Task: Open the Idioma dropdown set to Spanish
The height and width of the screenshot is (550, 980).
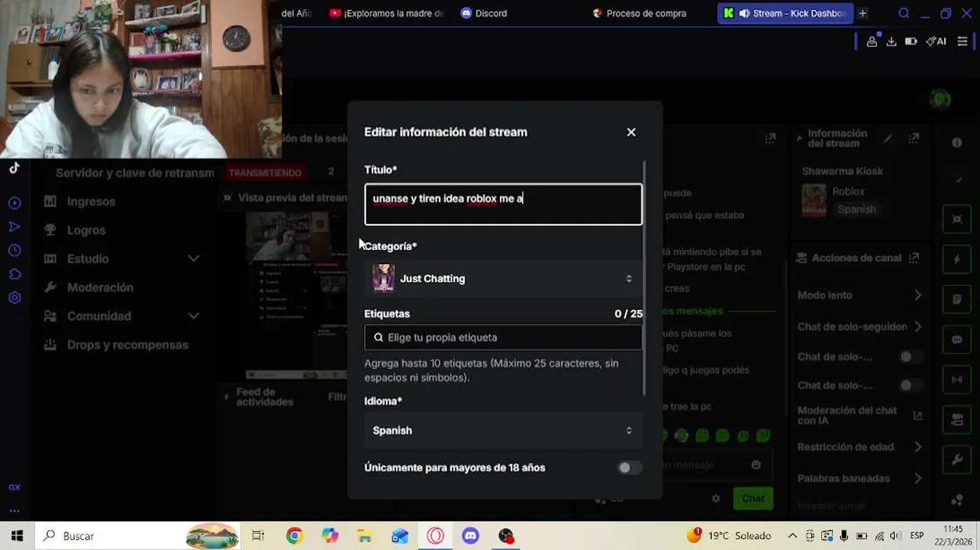Action: coord(503,431)
